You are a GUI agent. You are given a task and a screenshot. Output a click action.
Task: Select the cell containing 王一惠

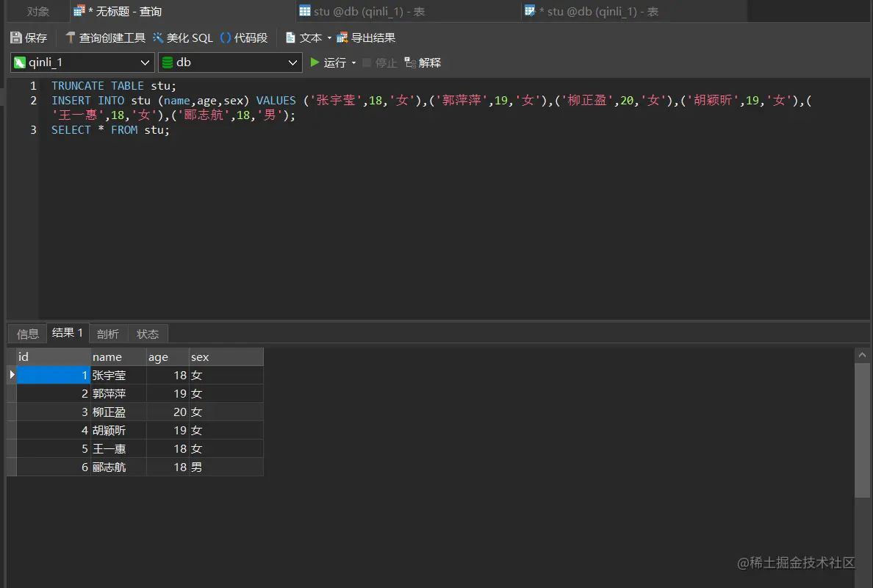coord(118,449)
